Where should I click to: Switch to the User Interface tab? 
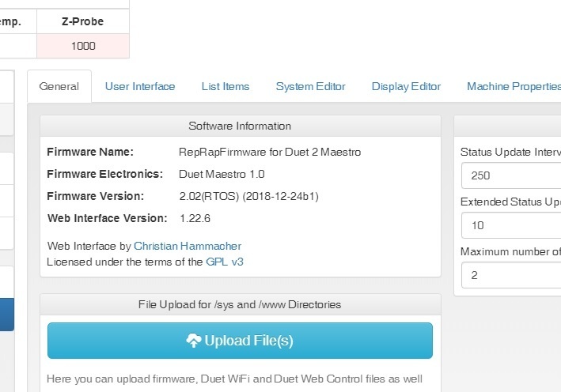tap(140, 86)
